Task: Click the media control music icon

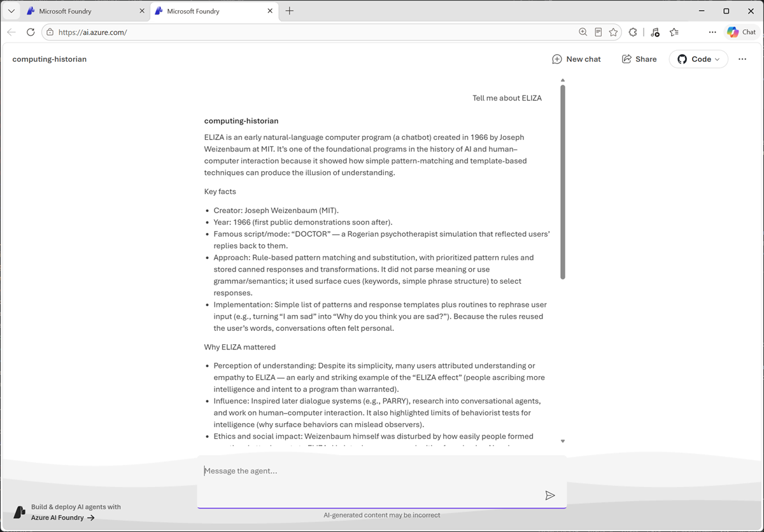Action: click(655, 32)
